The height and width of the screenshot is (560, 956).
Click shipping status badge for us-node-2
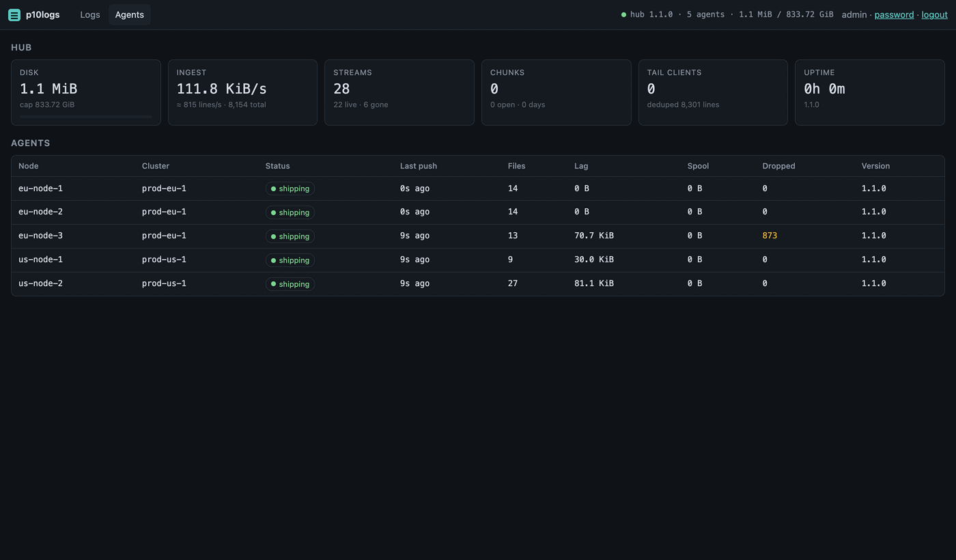(x=290, y=284)
